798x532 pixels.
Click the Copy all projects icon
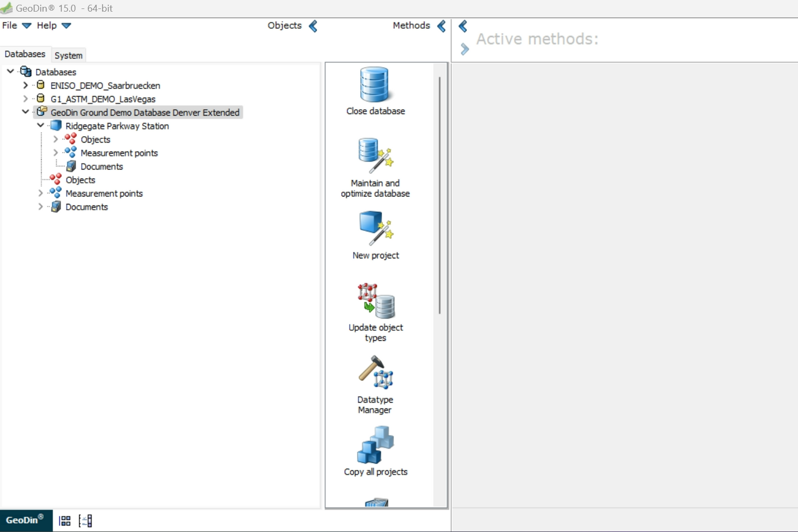click(x=375, y=445)
